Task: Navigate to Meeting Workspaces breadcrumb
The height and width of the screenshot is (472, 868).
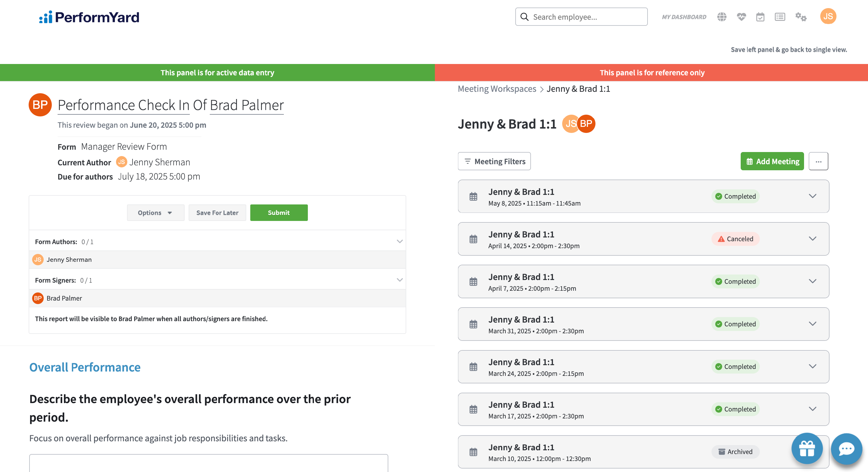Action: point(497,89)
